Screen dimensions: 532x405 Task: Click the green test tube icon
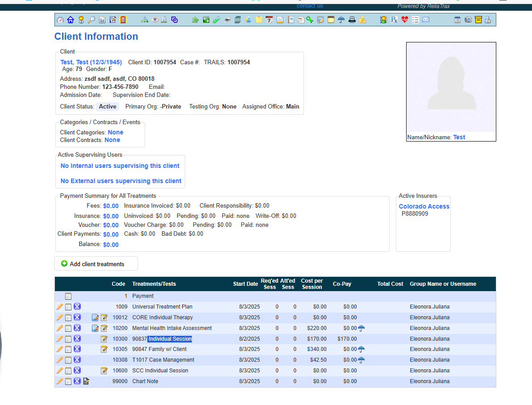[x=216, y=20]
